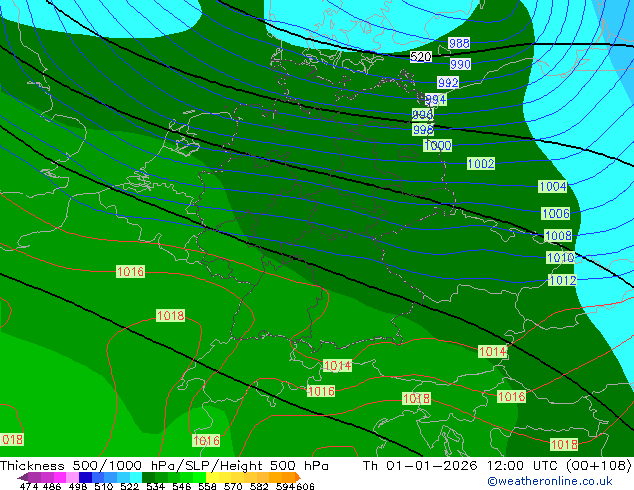Click the forecast hour '(00+108)' text
The image size is (634, 490).
tap(598, 466)
